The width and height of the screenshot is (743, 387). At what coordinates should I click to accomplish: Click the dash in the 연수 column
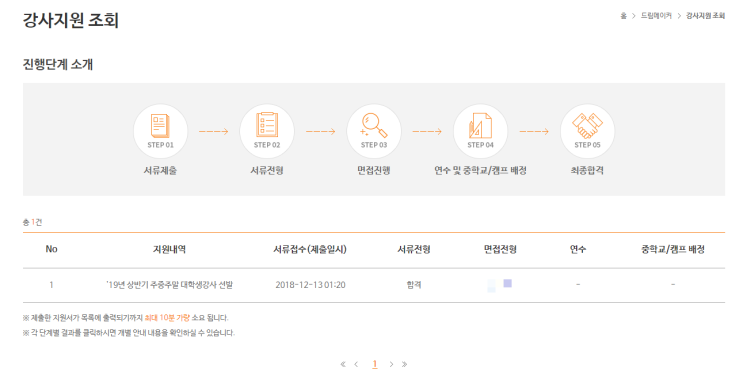tap(578, 285)
